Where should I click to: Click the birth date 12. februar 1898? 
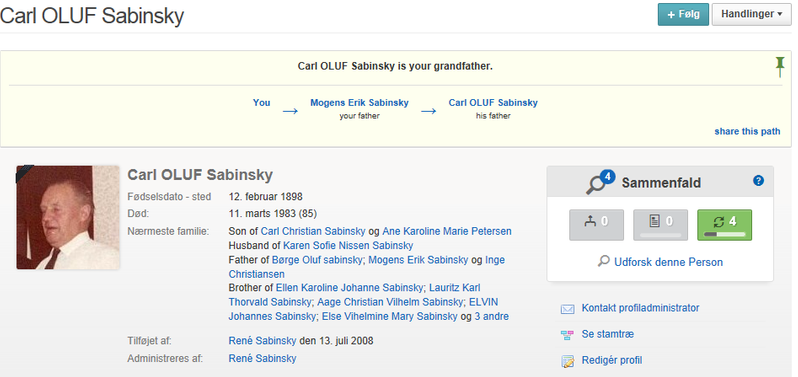point(266,197)
